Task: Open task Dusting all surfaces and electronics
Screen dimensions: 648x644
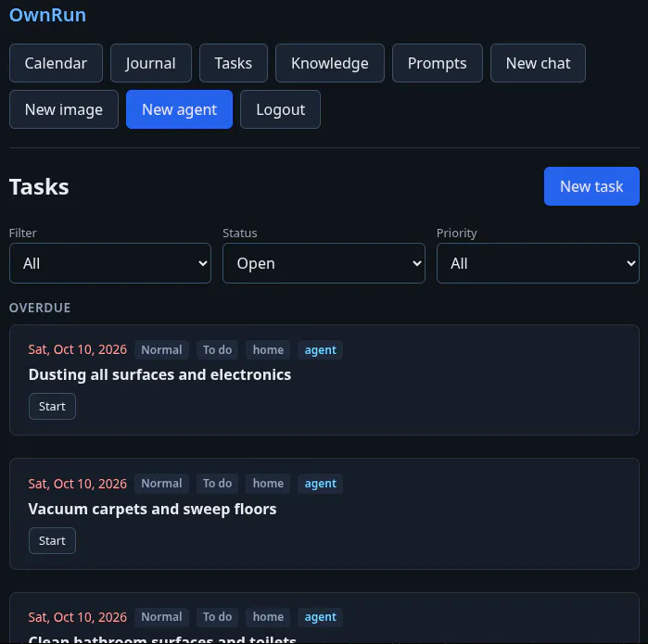Action: (x=159, y=374)
